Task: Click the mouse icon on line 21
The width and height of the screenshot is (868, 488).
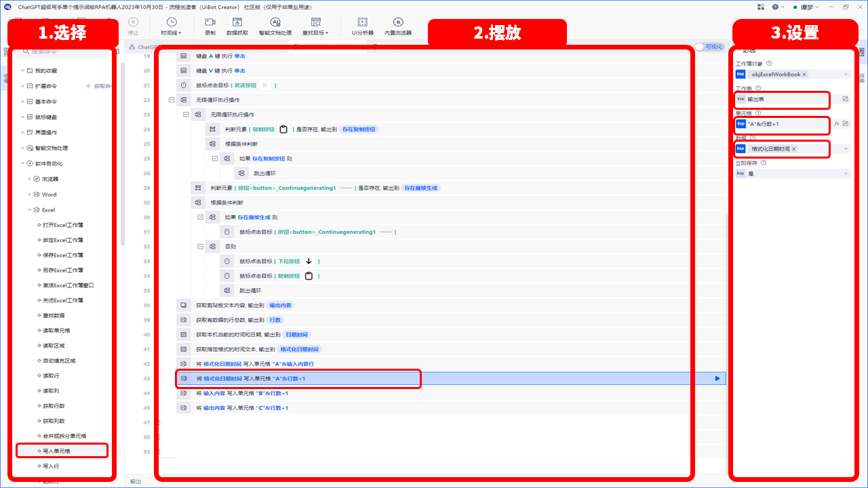Action: [184, 85]
